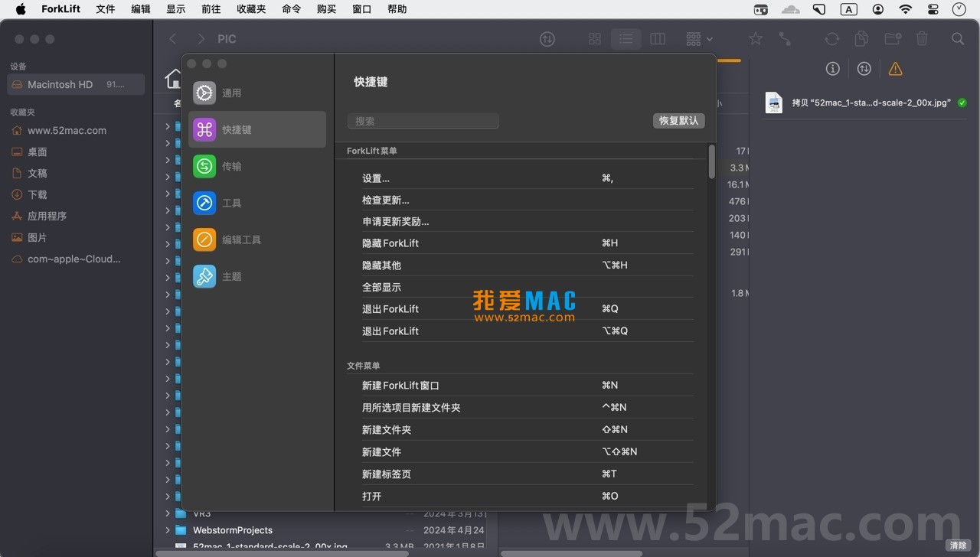Image resolution: width=980 pixels, height=557 pixels.
Task: Open the 窗口 menu
Action: [x=362, y=9]
